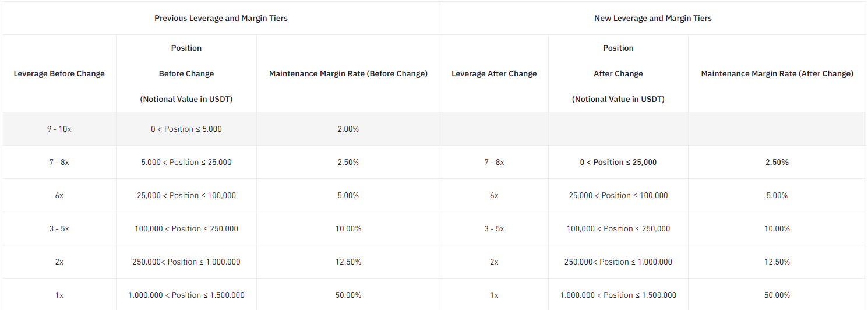This screenshot has width=868, height=310.
Task: Click 5,000 < Position ≤ 25,000 cell
Action: tap(186, 162)
